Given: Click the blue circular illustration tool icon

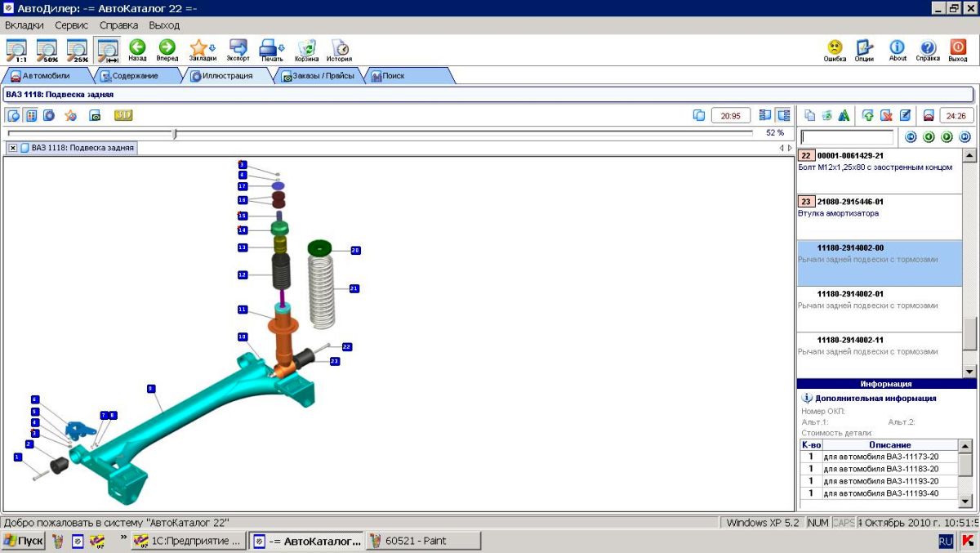Looking at the screenshot, I should click(49, 115).
